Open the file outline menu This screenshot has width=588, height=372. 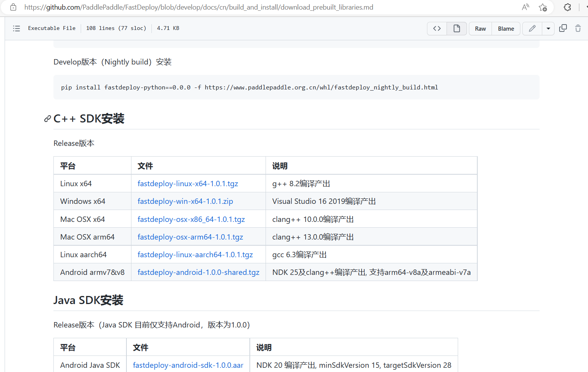16,28
